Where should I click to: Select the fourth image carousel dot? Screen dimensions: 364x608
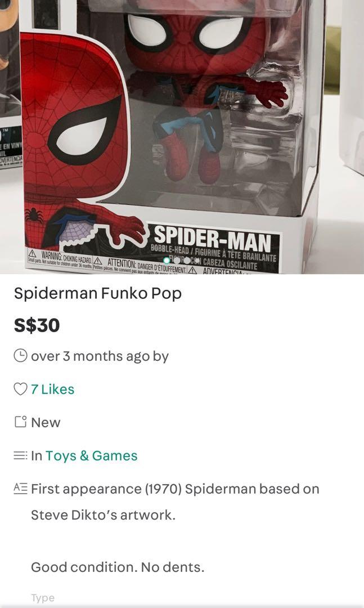pos(197,261)
